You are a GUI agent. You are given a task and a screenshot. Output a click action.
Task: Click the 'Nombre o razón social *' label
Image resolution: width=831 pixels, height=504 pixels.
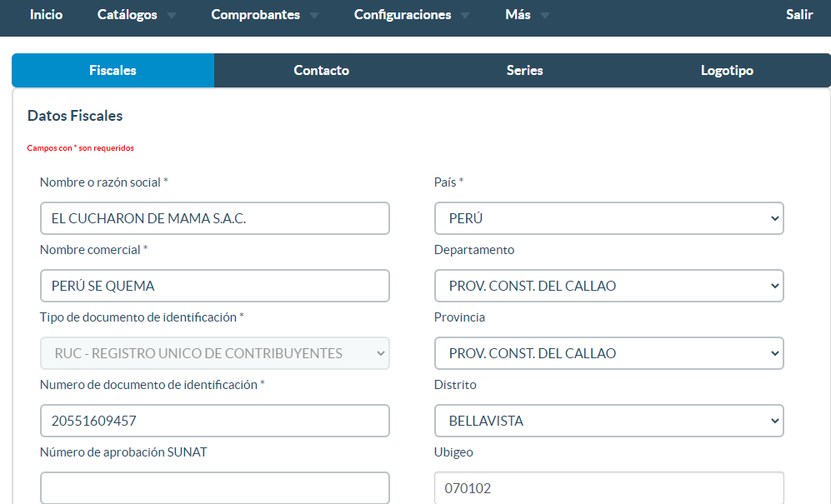coord(104,182)
